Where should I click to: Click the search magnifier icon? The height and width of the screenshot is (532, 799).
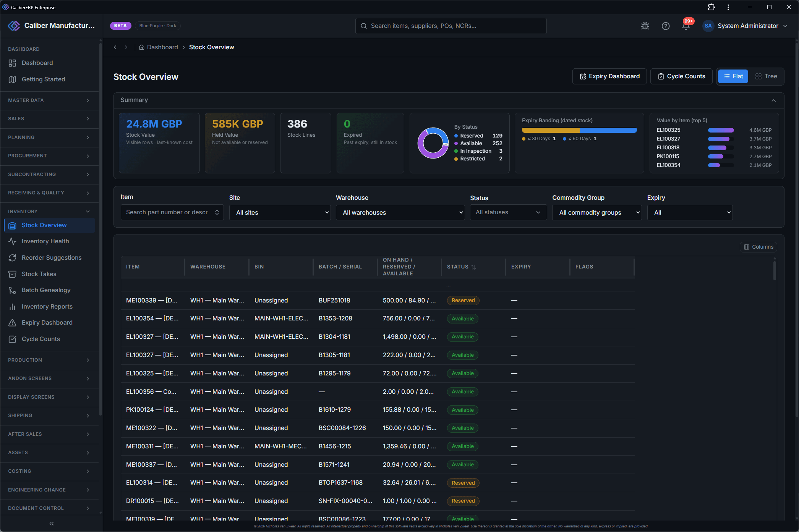(364, 26)
